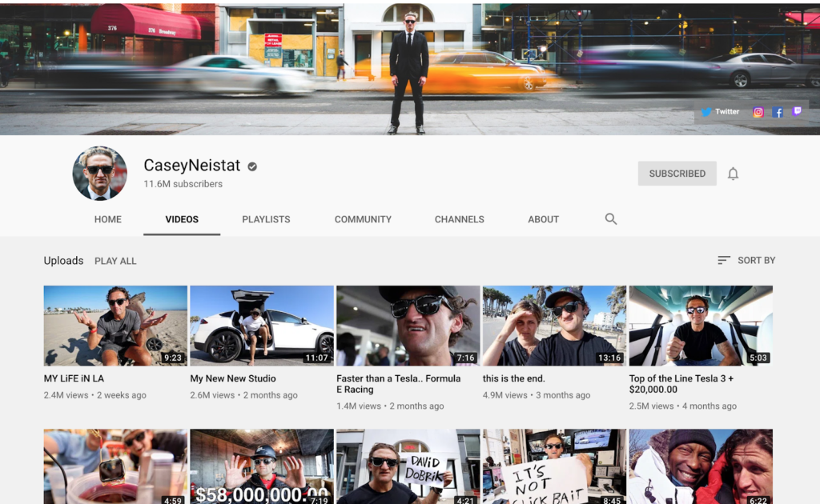Viewport: 820px width, 504px height.
Task: Click the Twitch icon in banner
Action: pos(797,112)
